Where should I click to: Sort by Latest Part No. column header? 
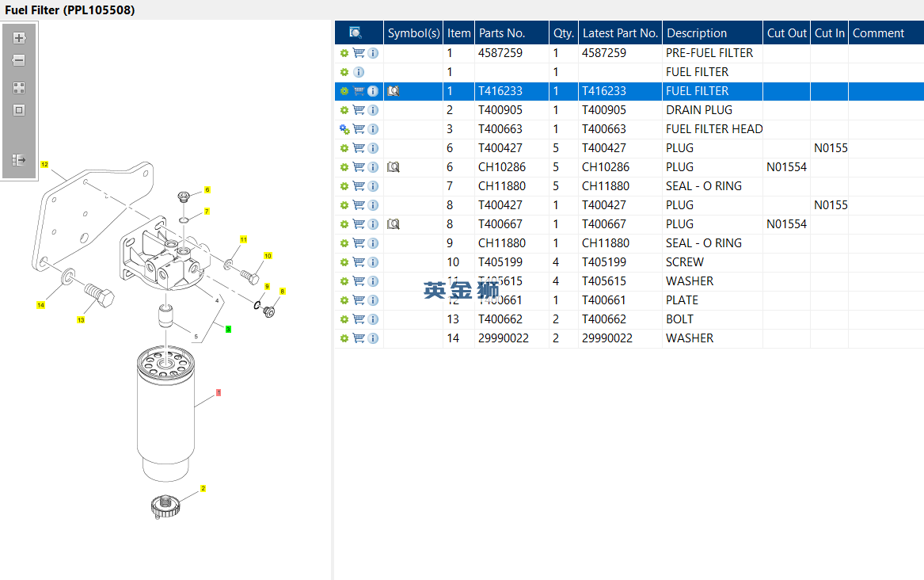tap(620, 33)
